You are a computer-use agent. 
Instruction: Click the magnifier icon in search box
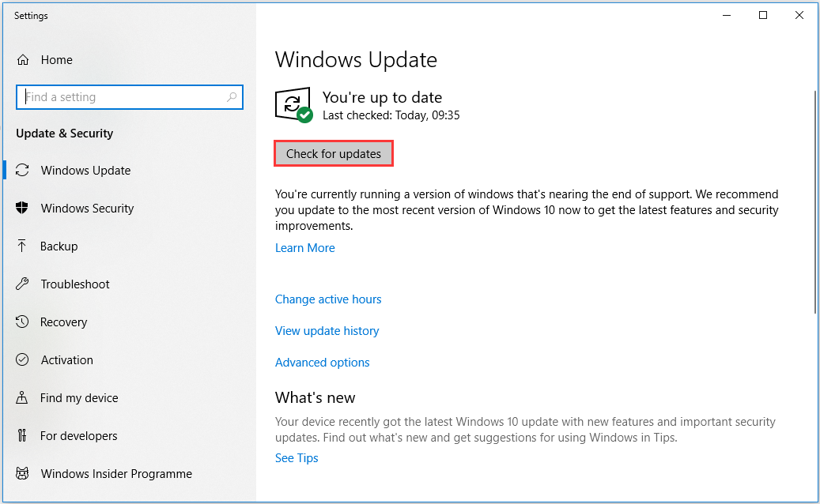pyautogui.click(x=232, y=97)
